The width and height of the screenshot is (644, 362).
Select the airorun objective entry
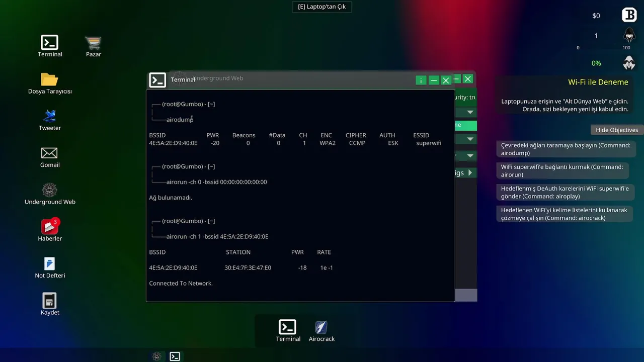(x=562, y=170)
